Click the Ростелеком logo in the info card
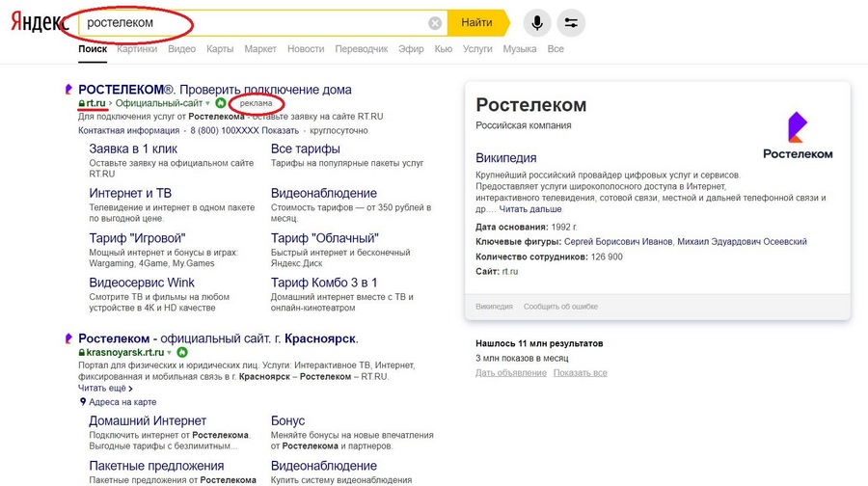The image size is (868, 486). 798,136
